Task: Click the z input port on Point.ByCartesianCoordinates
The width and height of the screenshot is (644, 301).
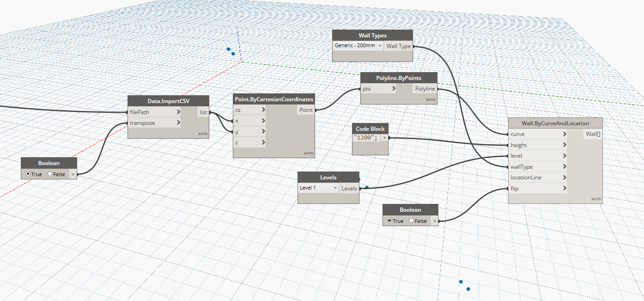Action: pyautogui.click(x=237, y=142)
